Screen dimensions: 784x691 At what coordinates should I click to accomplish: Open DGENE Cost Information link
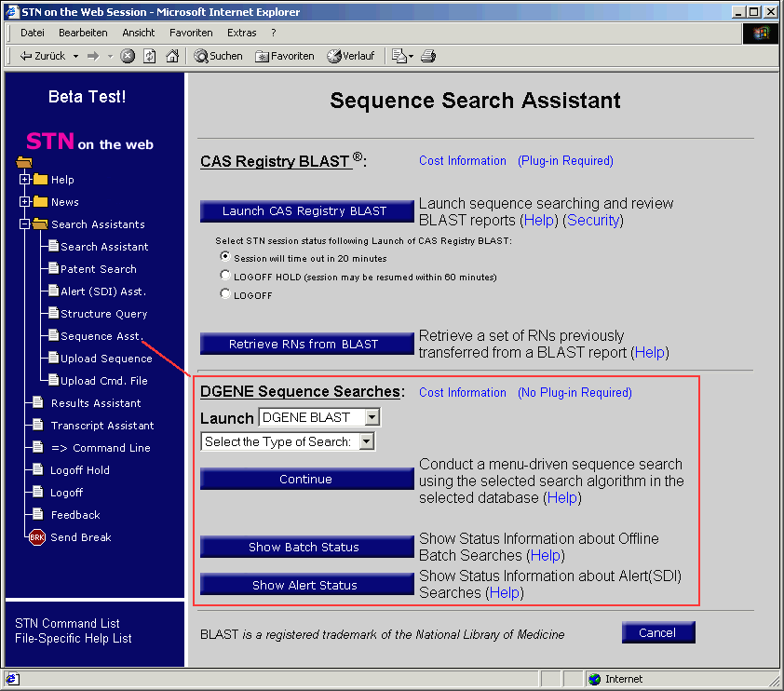tap(463, 393)
